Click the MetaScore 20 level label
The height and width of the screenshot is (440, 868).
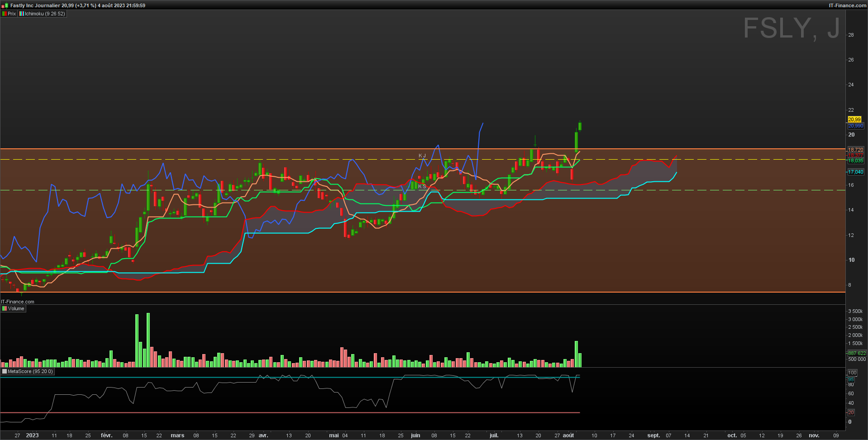pos(851,412)
